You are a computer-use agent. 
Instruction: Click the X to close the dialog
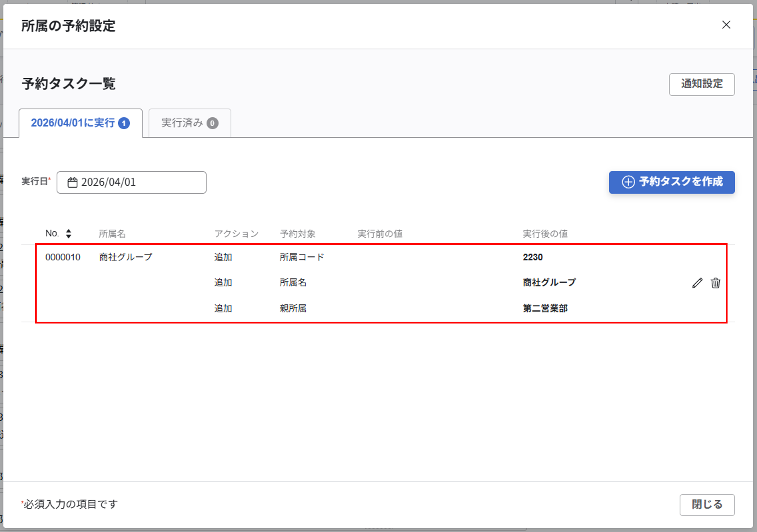pyautogui.click(x=726, y=25)
